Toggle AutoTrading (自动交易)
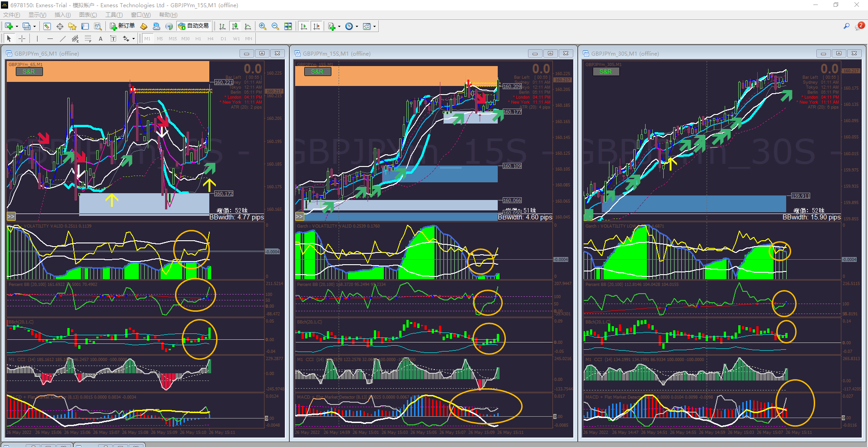Viewport: 868px width, 447px height. point(193,26)
